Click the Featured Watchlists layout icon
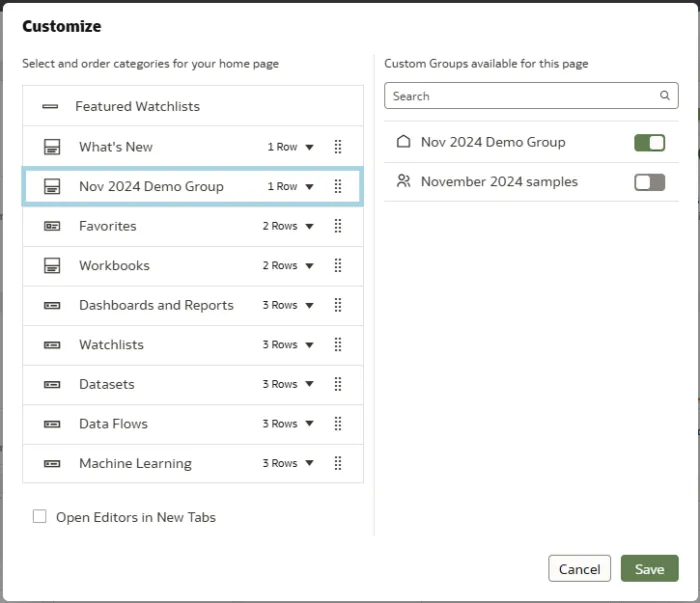Viewport: 700px width, 603px height. click(x=50, y=106)
